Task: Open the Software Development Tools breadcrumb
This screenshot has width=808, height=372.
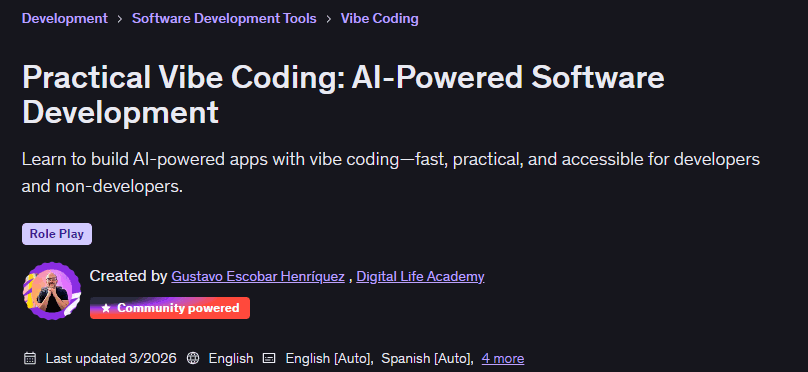Action: (x=224, y=19)
